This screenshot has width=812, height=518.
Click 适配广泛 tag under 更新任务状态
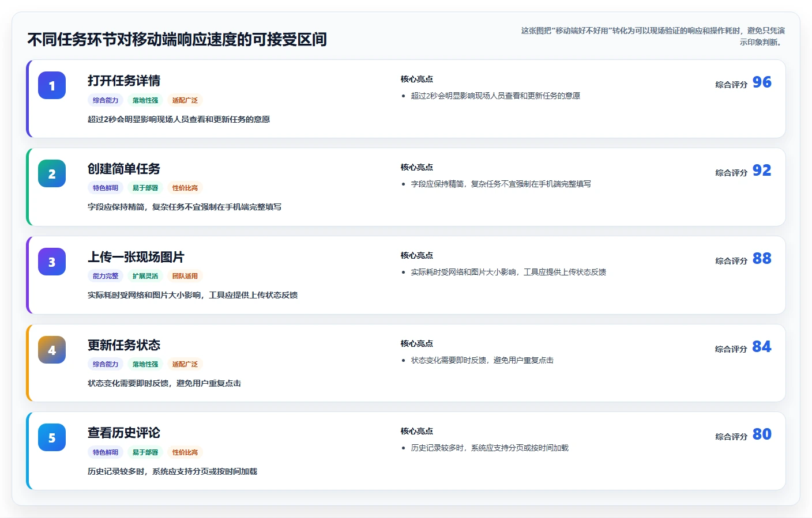185,364
